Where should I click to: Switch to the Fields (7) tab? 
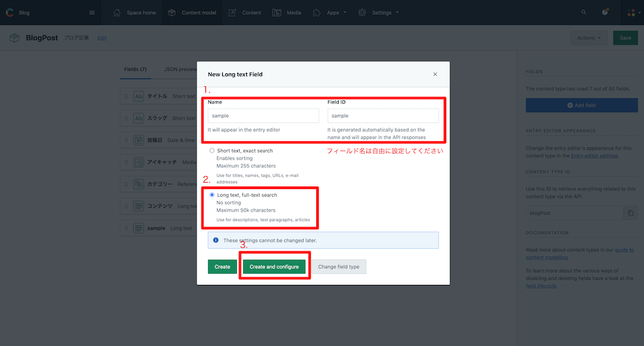[x=135, y=69]
